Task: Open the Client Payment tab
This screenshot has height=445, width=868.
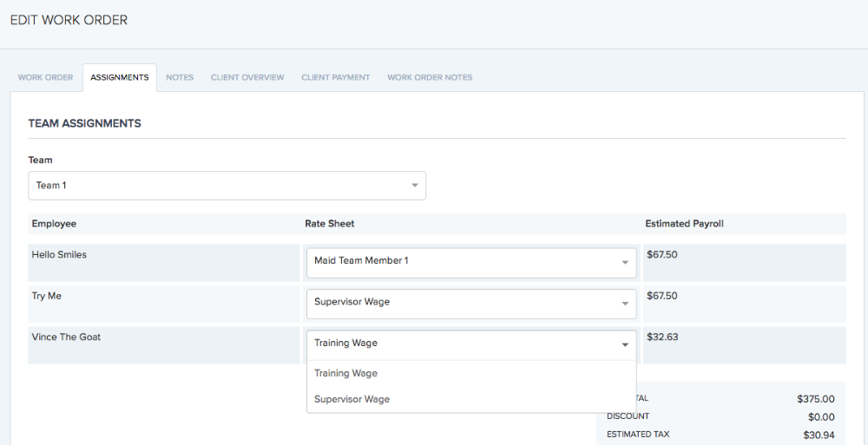Action: coord(335,77)
